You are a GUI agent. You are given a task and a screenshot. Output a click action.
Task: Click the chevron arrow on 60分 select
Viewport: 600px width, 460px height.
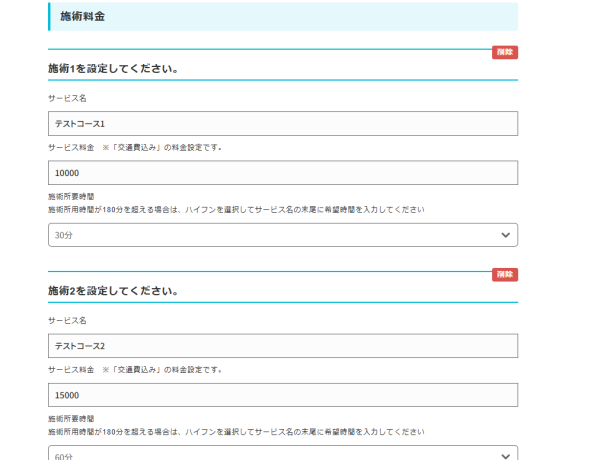tap(504, 455)
